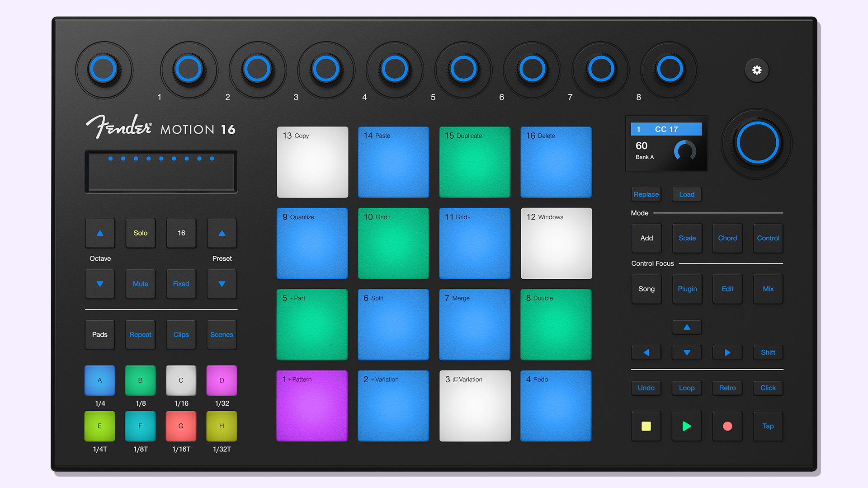The width and height of the screenshot is (868, 488).
Task: Select bank D magenta pad
Action: pyautogui.click(x=222, y=380)
